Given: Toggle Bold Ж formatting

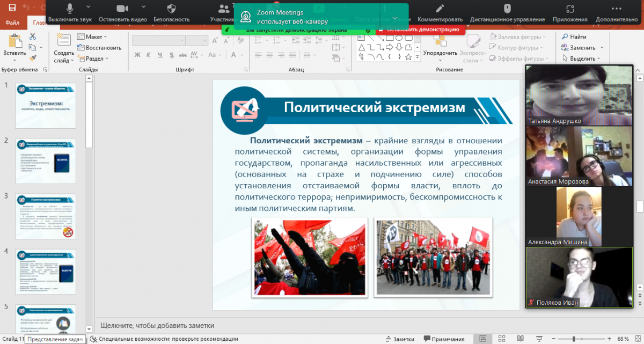Looking at the screenshot, I should [x=137, y=55].
